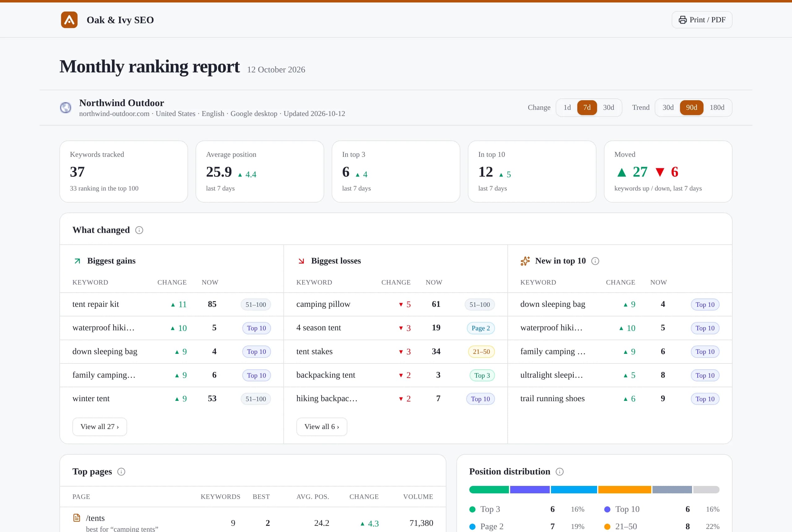Click the Top 10 legend entry
This screenshot has width=792, height=532.
[662, 509]
